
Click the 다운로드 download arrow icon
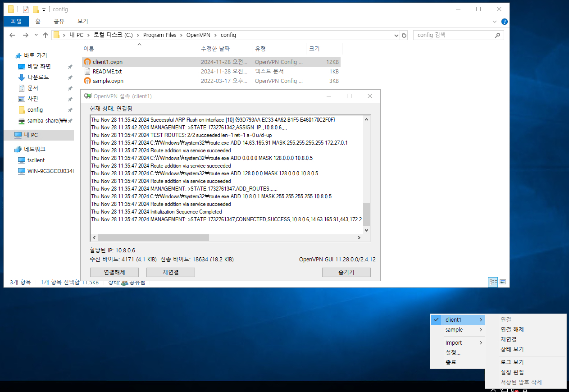click(22, 77)
